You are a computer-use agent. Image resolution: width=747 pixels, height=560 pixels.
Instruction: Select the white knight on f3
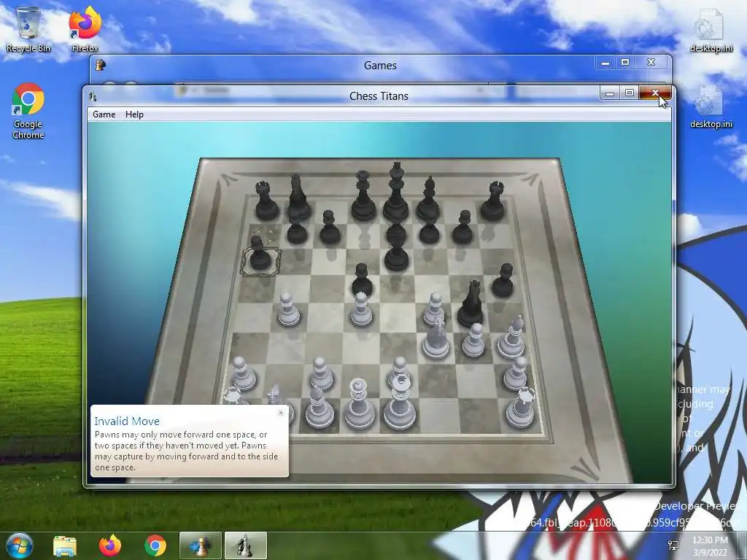[436, 341]
